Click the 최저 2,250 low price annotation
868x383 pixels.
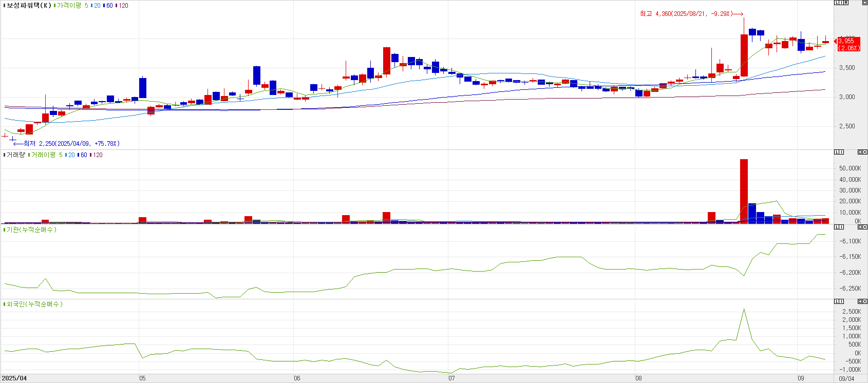[66, 144]
